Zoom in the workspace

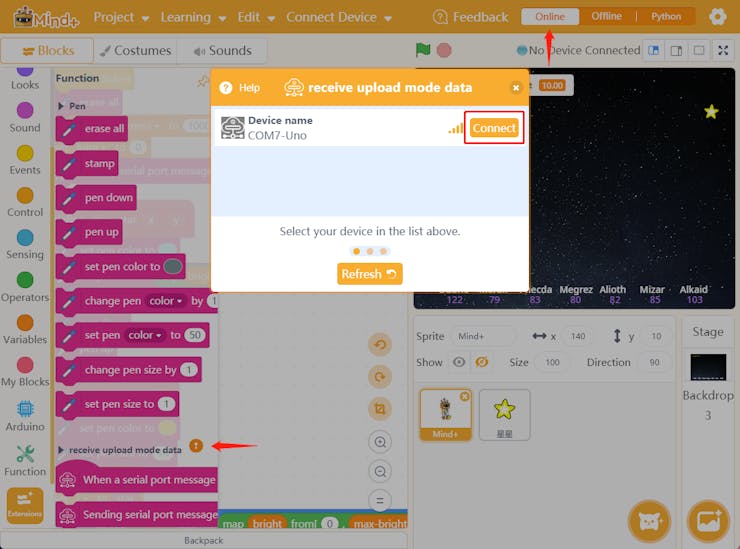[380, 442]
